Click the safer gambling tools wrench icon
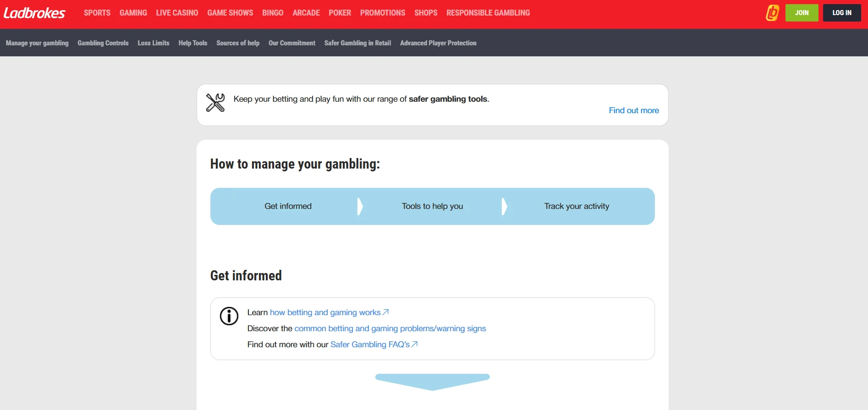The height and width of the screenshot is (410, 868). click(x=215, y=103)
